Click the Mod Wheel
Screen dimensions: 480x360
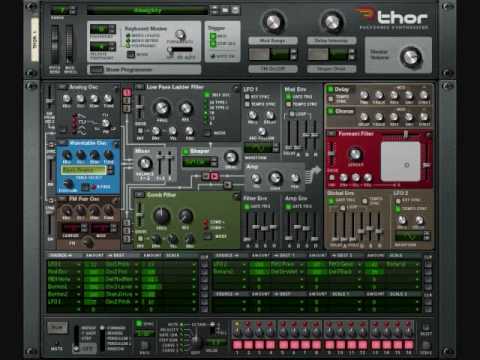coord(69,43)
